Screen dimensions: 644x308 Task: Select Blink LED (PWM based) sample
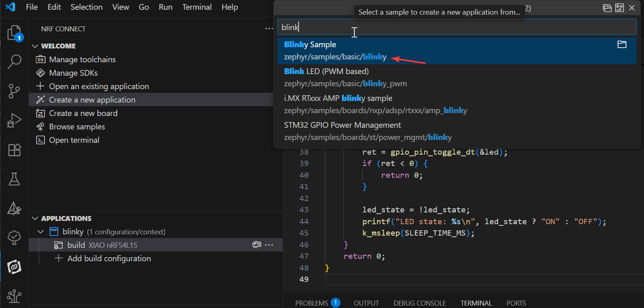[457, 77]
